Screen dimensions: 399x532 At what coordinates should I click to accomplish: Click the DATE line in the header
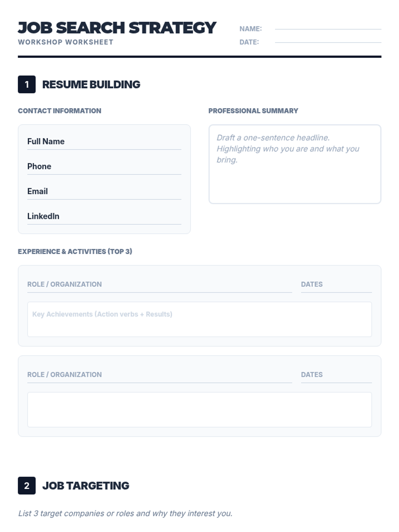[x=328, y=40]
